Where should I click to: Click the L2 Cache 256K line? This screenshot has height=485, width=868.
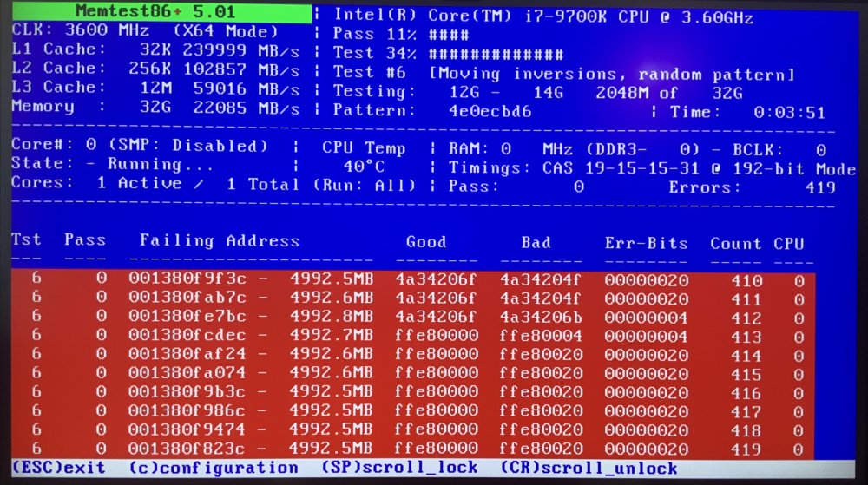click(x=155, y=69)
